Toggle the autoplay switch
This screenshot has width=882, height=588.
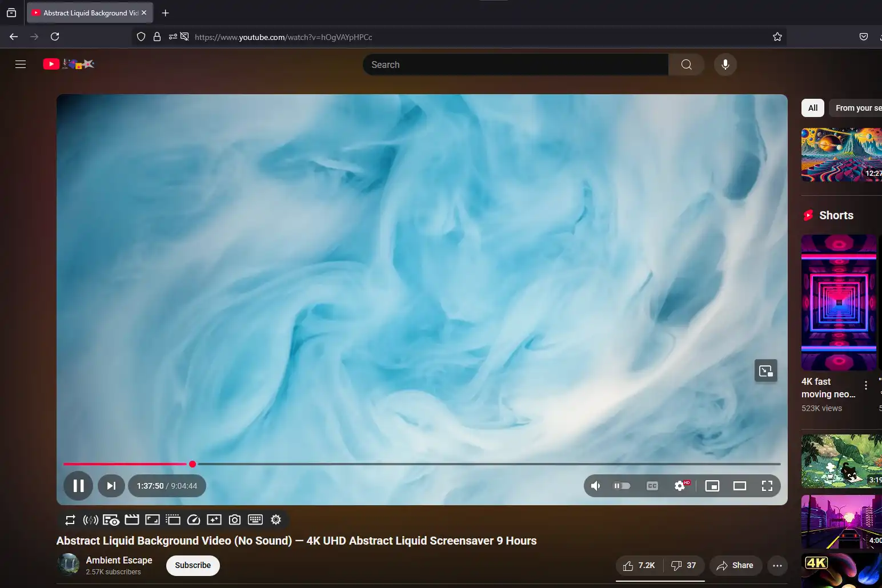point(622,486)
